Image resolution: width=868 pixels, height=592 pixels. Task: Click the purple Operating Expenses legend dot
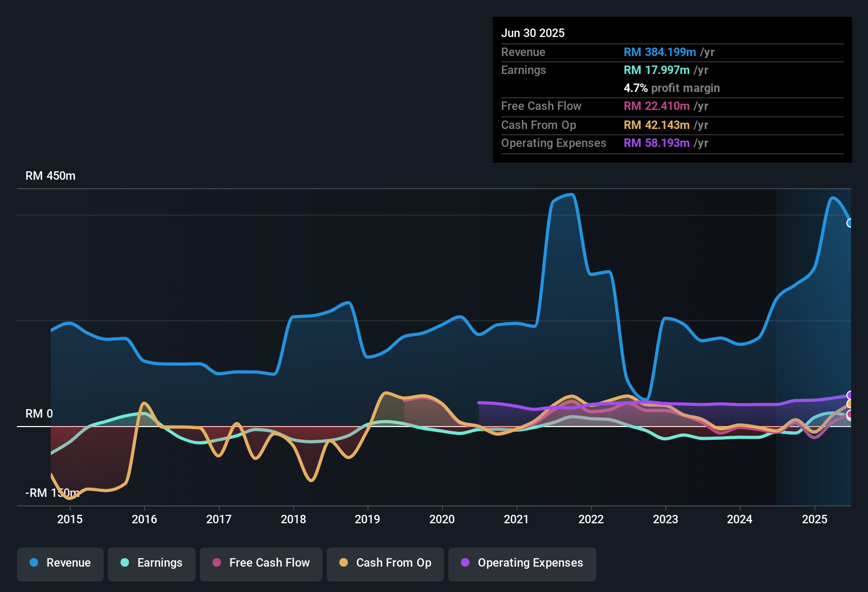465,563
